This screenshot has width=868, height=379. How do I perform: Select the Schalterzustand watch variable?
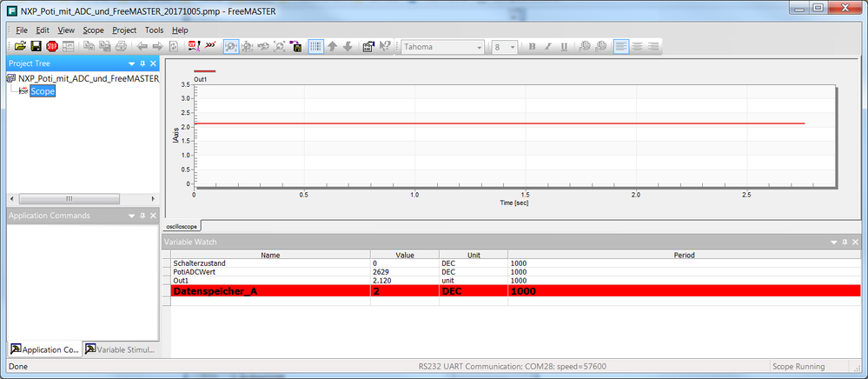point(199,263)
